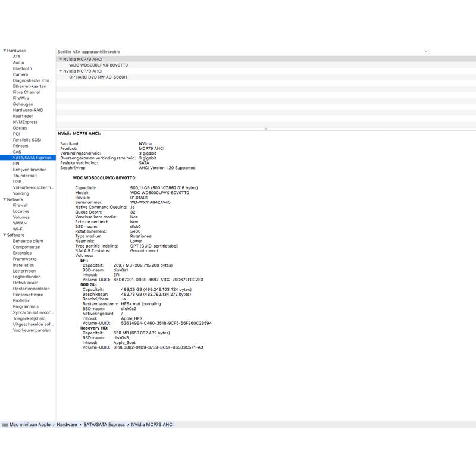Click 'Mac mini van Apple' in the path bar
Image resolution: width=476 pixels, height=476 pixels.
(x=30, y=425)
